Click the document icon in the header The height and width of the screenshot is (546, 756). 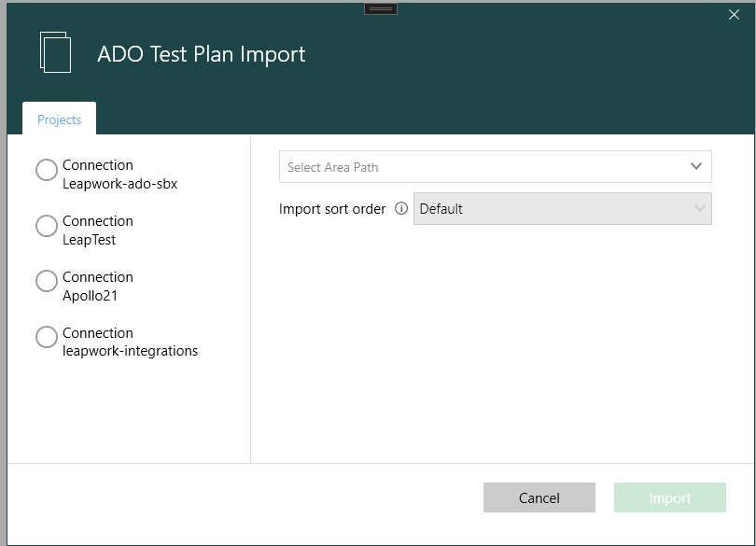pyautogui.click(x=55, y=52)
